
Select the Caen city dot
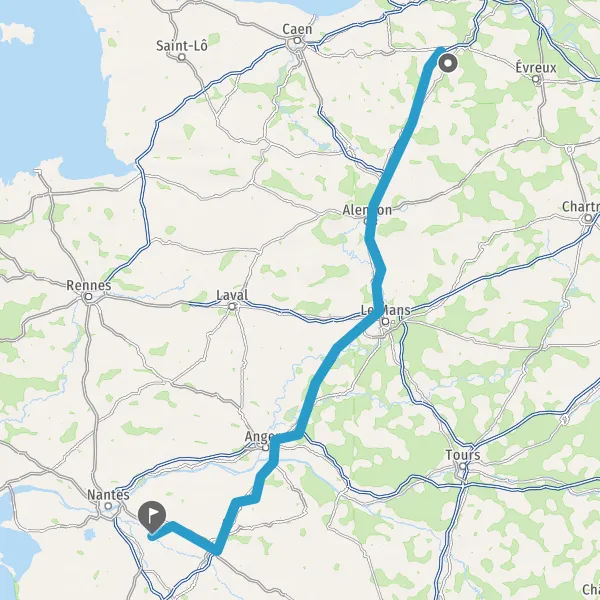point(297,41)
